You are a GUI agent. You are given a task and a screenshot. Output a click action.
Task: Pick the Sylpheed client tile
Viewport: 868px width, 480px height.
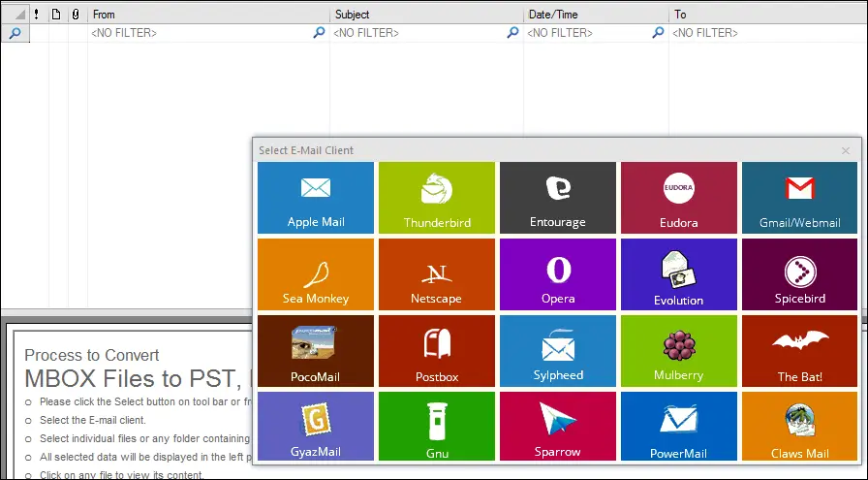(557, 351)
